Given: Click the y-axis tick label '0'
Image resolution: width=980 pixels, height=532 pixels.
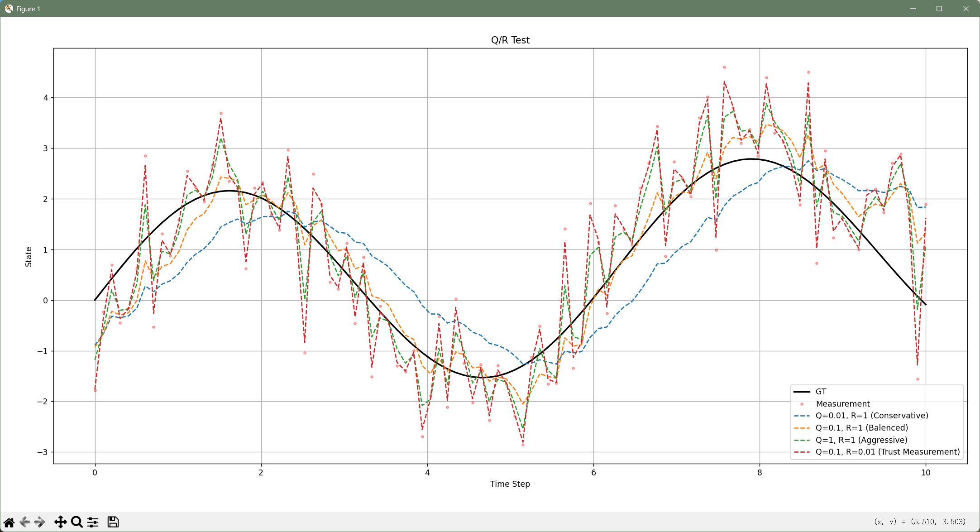Looking at the screenshot, I should (x=45, y=301).
